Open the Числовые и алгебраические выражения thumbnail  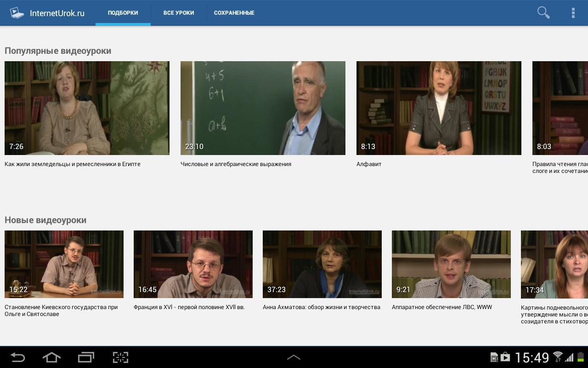tap(263, 108)
